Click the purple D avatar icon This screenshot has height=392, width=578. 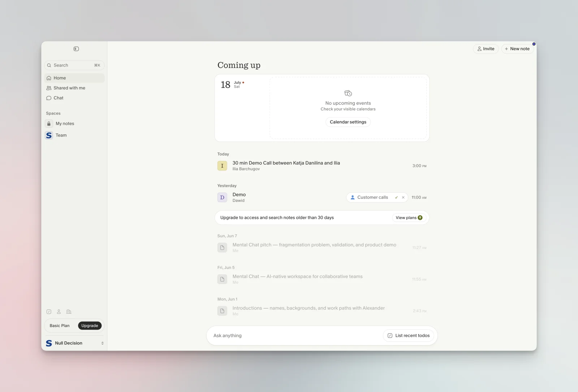tap(222, 197)
